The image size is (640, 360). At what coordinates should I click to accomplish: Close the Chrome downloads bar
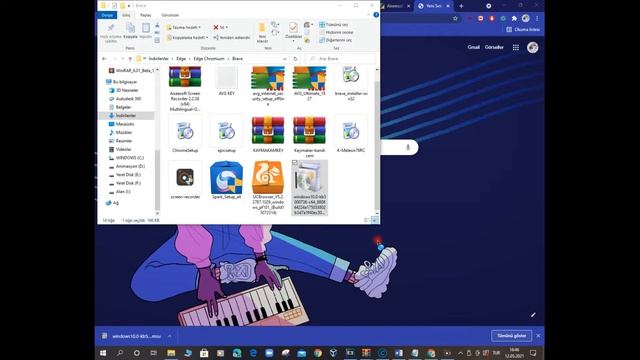(x=538, y=336)
